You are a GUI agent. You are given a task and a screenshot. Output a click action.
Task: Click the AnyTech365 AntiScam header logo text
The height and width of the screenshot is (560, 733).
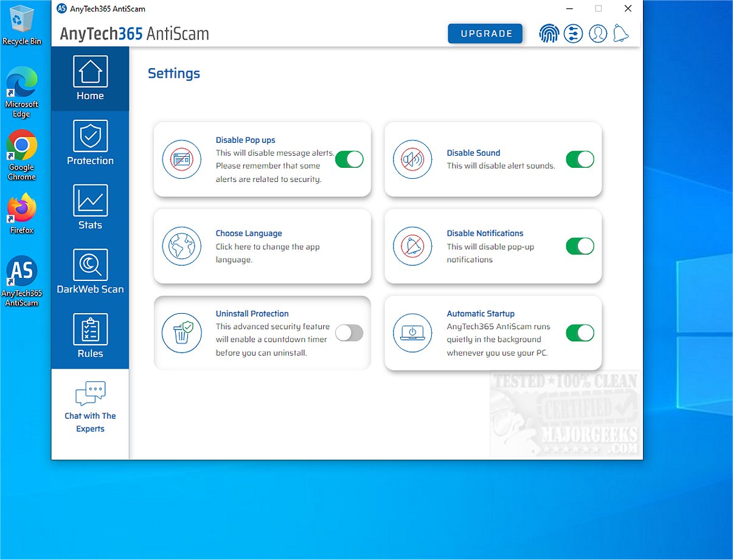click(134, 34)
